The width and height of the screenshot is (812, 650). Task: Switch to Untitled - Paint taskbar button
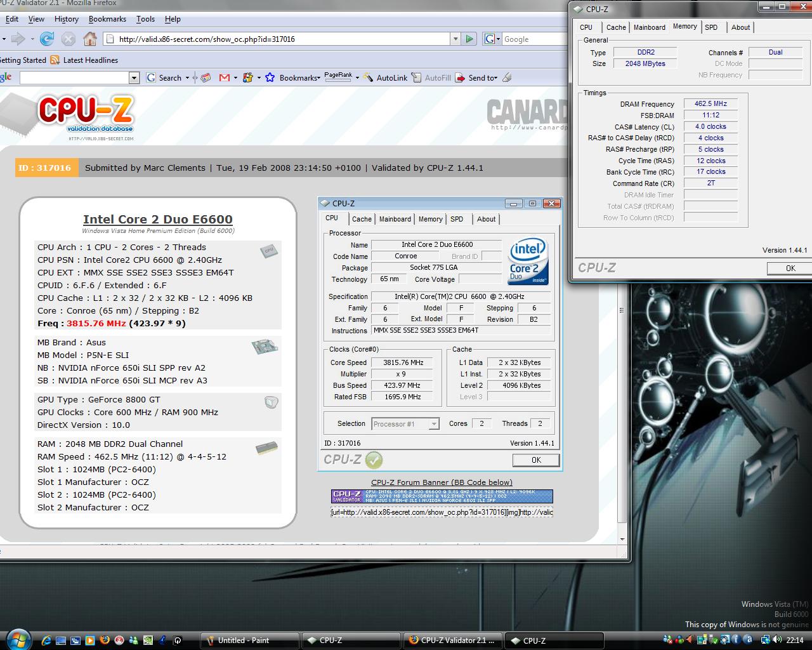(250, 640)
